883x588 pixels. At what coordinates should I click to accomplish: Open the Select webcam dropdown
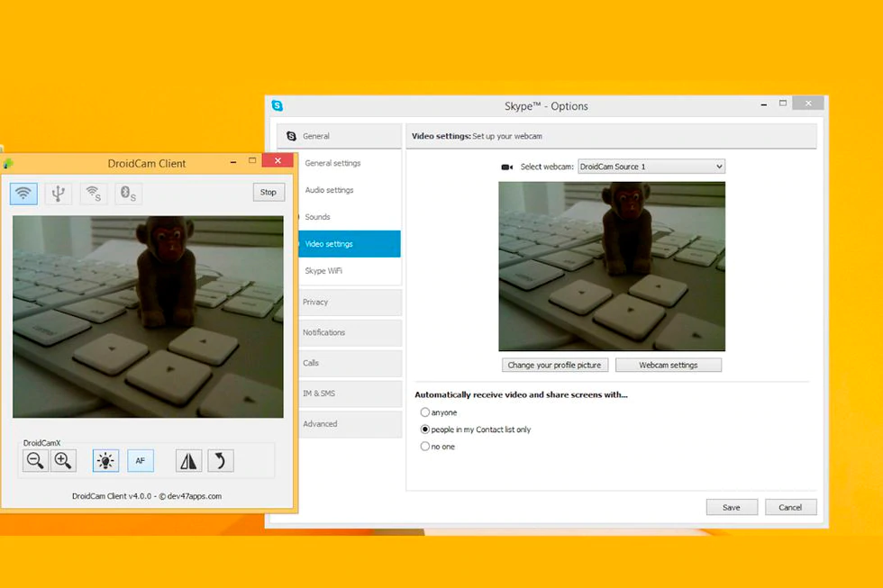click(651, 167)
